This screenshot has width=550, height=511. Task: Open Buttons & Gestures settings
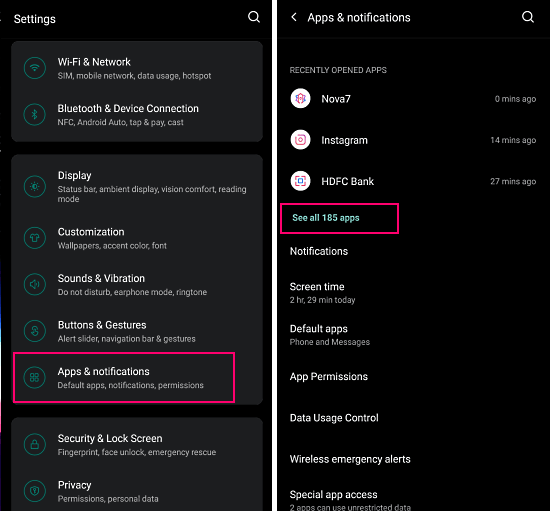click(137, 331)
